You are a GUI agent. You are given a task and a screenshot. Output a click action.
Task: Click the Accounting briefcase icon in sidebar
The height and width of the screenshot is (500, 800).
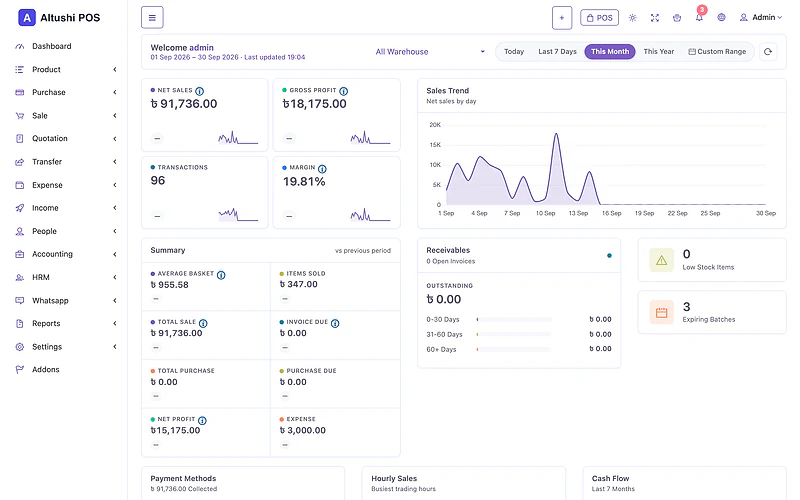click(x=19, y=254)
